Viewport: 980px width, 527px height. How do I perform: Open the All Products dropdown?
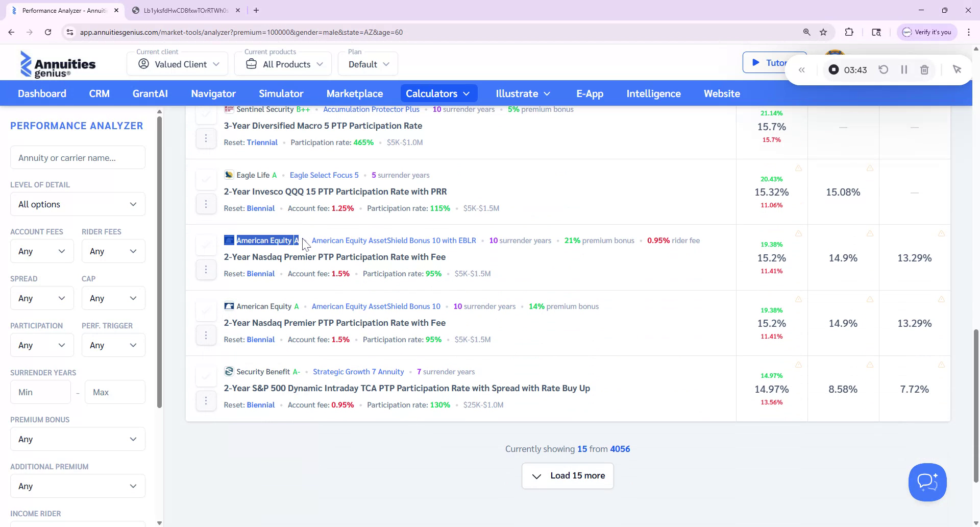click(282, 64)
